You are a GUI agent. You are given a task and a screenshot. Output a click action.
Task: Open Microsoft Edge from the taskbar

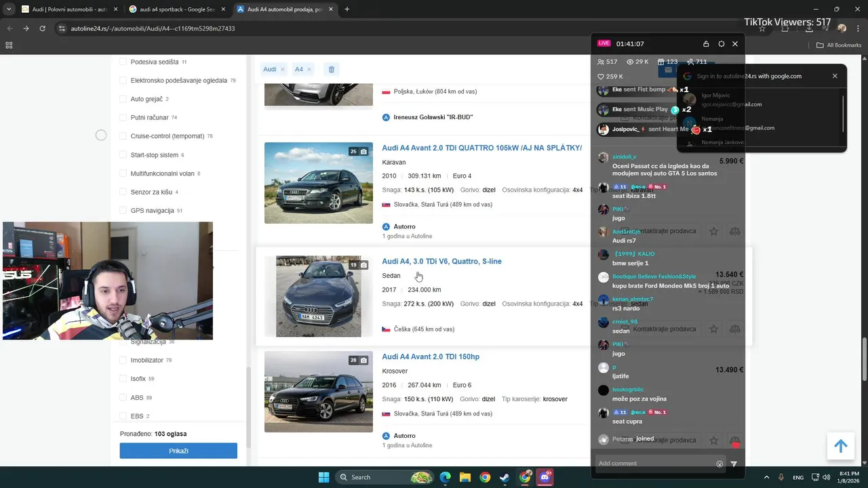445,477
